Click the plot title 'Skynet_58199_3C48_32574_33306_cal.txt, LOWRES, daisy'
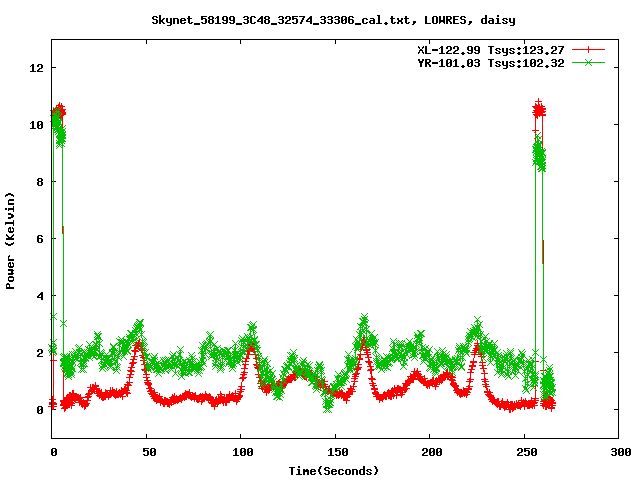 333,20
